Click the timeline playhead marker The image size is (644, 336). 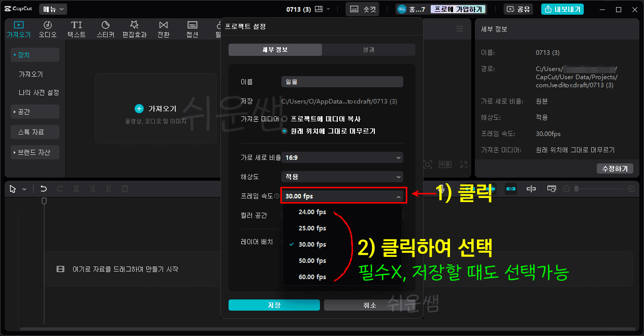tap(44, 201)
